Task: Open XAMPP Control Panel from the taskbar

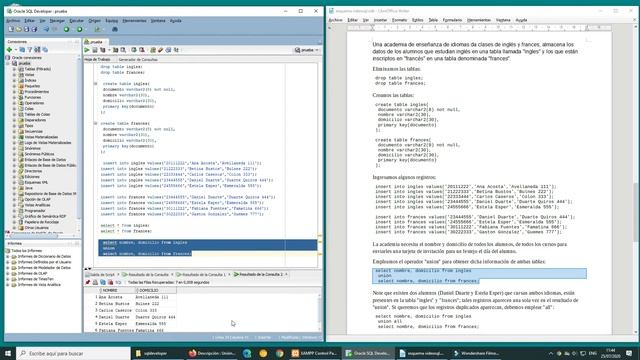Action: (x=314, y=353)
